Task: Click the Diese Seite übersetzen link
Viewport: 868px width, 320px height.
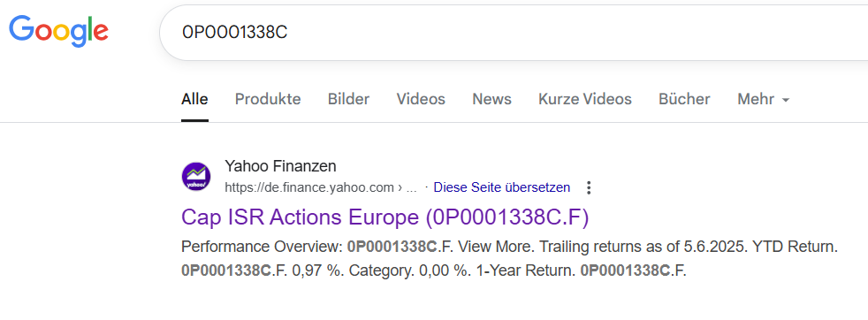Action: tap(501, 187)
